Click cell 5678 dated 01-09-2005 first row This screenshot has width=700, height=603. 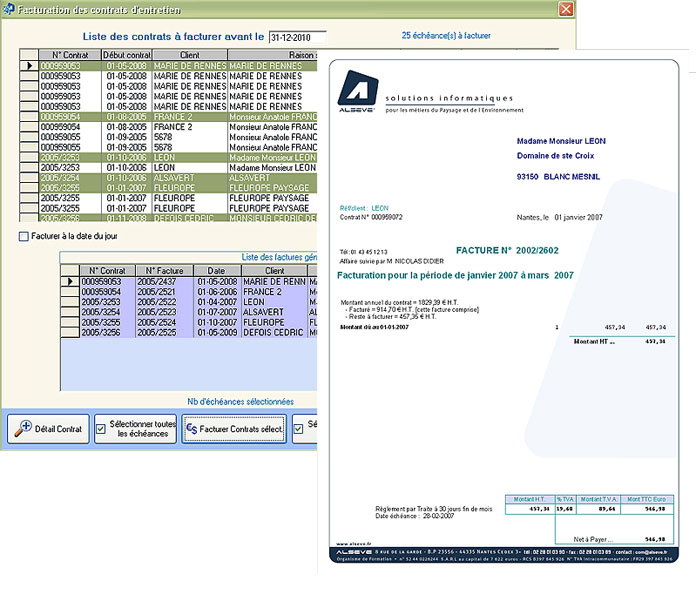[190, 137]
